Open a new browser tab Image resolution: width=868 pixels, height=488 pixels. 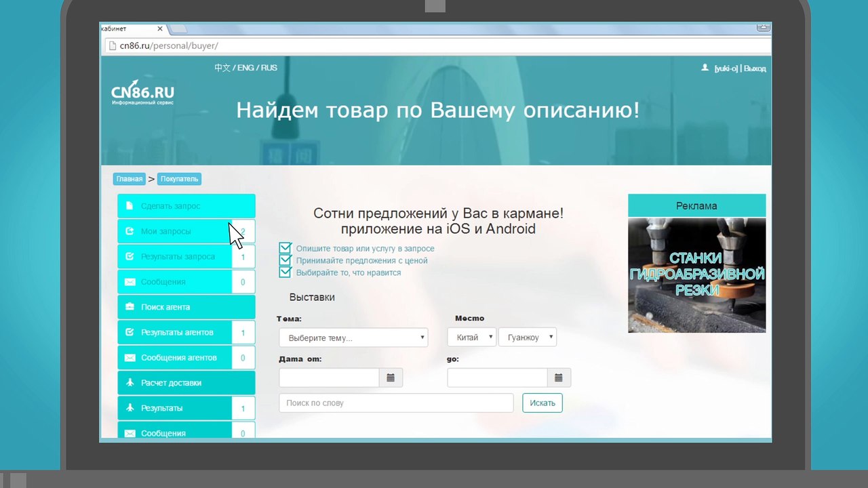point(178,28)
